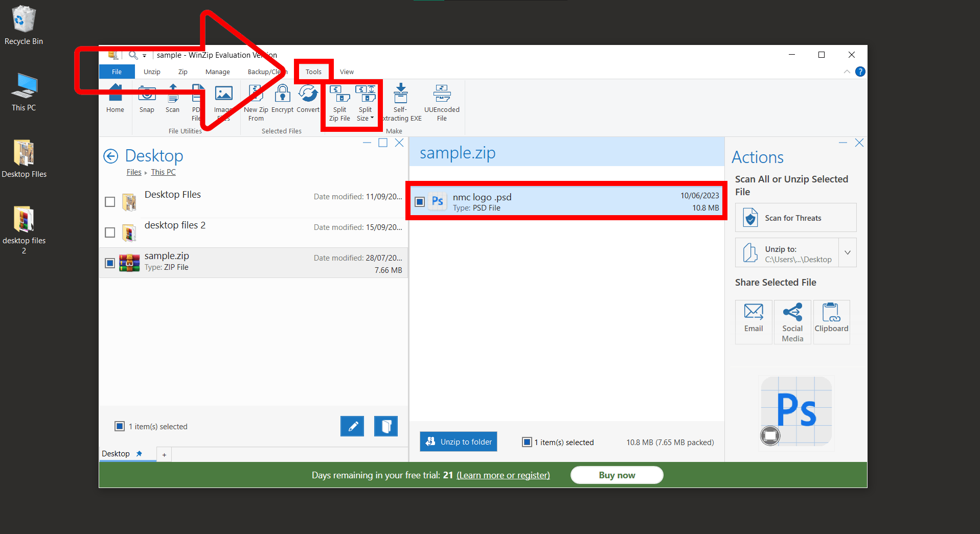Open the Learn more or register link
The image size is (980, 534).
503,475
